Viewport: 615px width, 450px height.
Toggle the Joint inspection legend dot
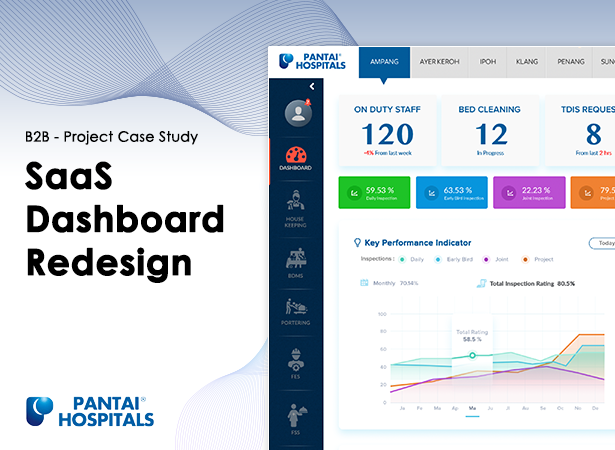coord(486,259)
